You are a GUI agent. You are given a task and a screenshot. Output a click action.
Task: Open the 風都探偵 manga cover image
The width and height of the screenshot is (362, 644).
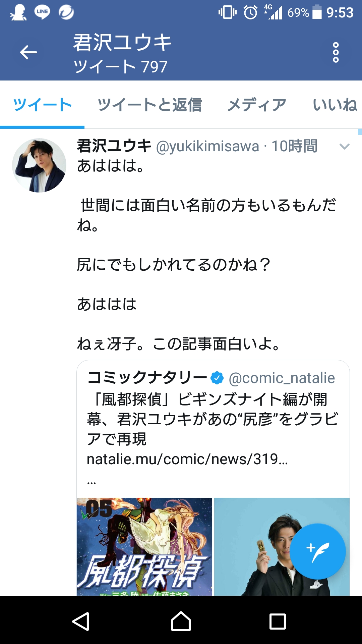(144, 546)
